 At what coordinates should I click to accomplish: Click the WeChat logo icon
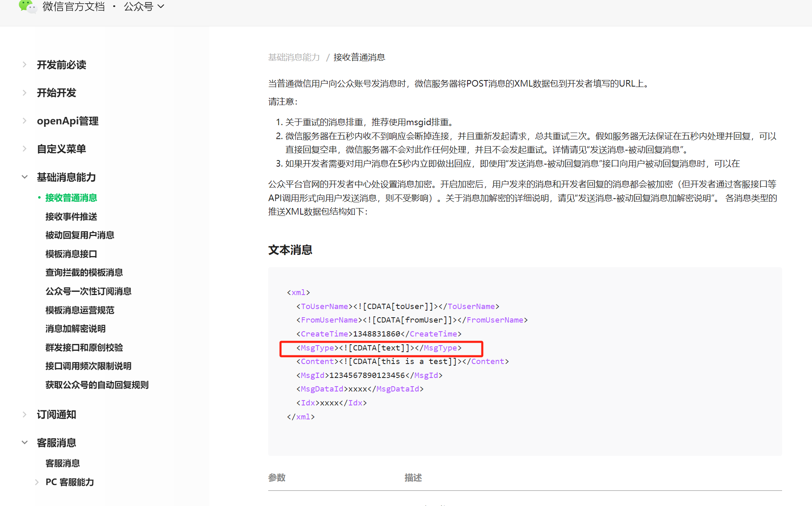coord(27,6)
